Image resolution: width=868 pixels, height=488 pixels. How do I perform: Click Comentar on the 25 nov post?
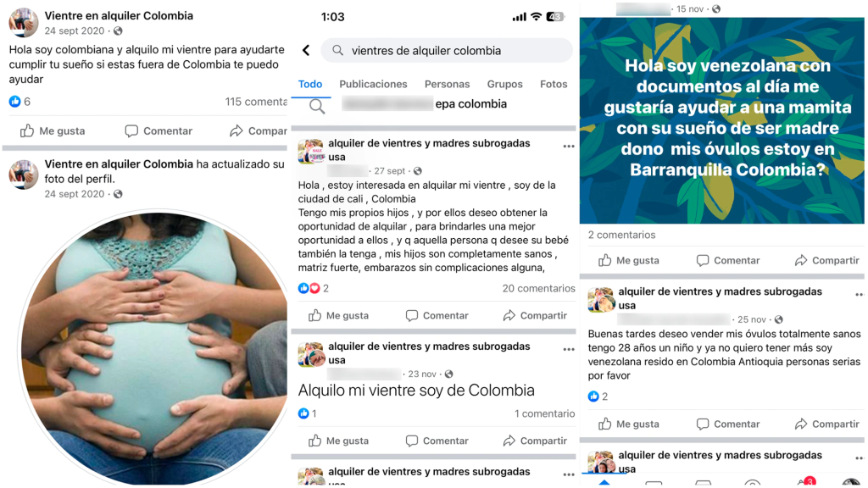click(x=727, y=424)
